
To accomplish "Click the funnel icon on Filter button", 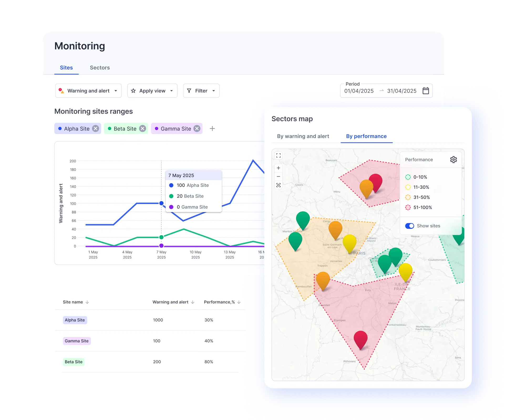I will click(189, 91).
